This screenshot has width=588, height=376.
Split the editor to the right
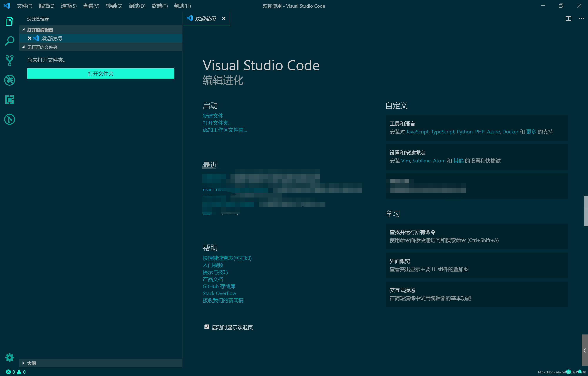pos(568,18)
